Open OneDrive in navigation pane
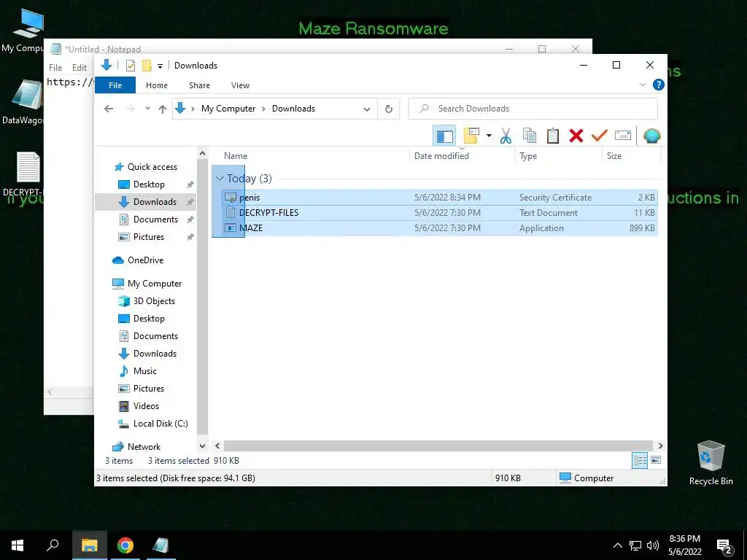747x560 pixels. pos(145,260)
